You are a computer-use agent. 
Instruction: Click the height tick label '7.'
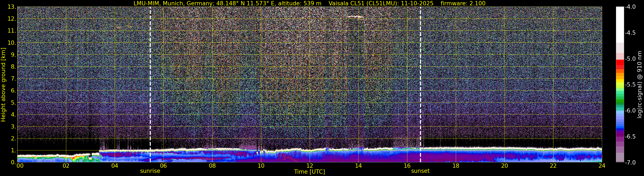click(x=13, y=79)
